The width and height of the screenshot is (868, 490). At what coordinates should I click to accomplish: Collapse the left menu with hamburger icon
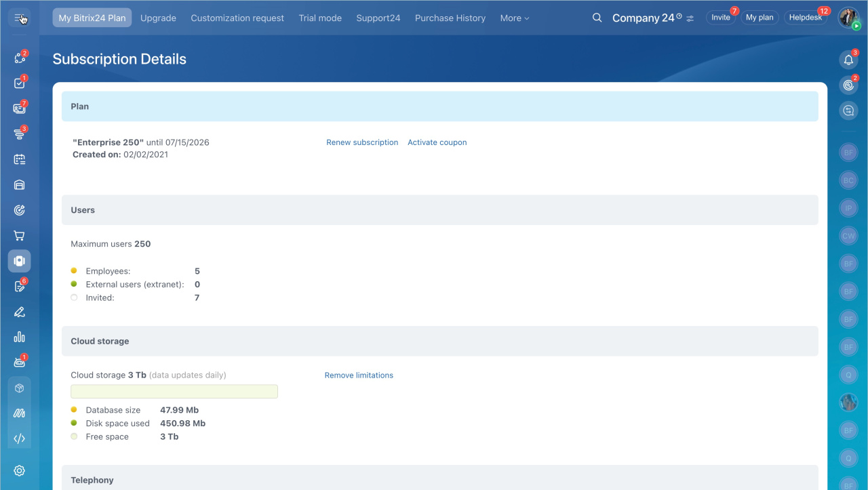point(19,18)
